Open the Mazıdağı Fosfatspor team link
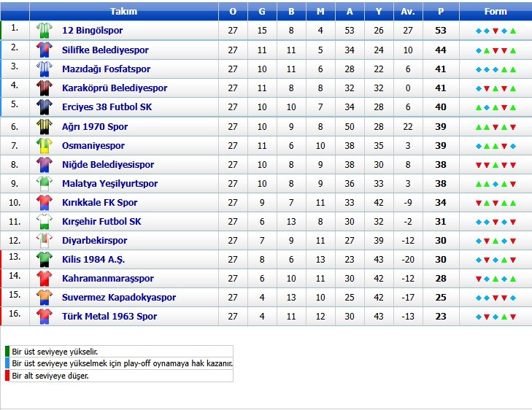Screen dimensions: 532x410 point(106,69)
